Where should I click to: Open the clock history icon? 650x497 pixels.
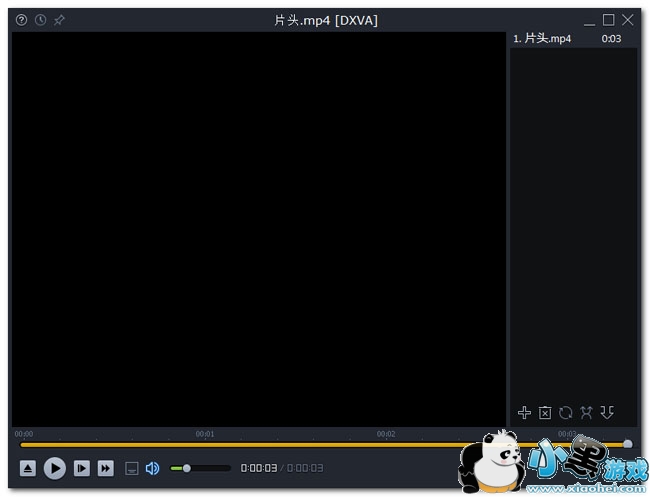click(40, 20)
